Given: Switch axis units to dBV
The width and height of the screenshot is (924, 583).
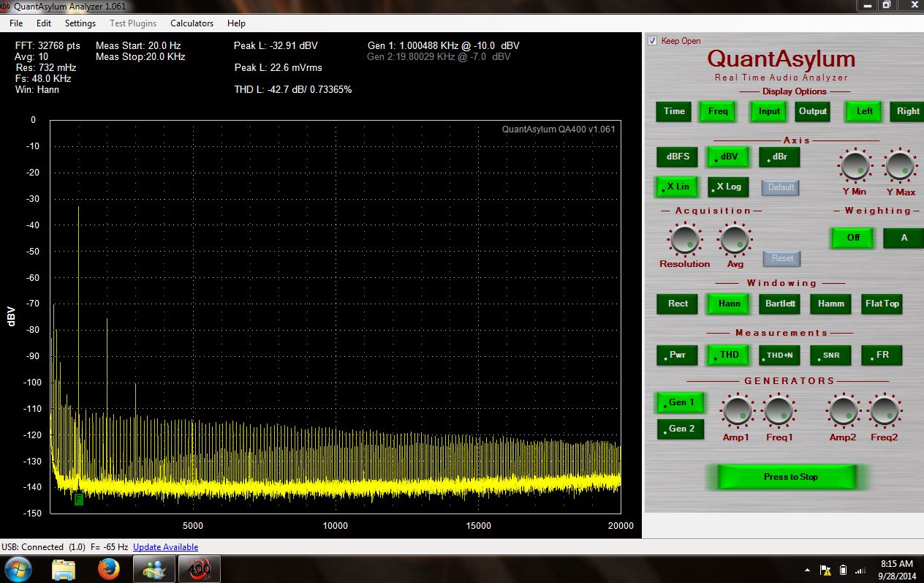Looking at the screenshot, I should tap(728, 157).
